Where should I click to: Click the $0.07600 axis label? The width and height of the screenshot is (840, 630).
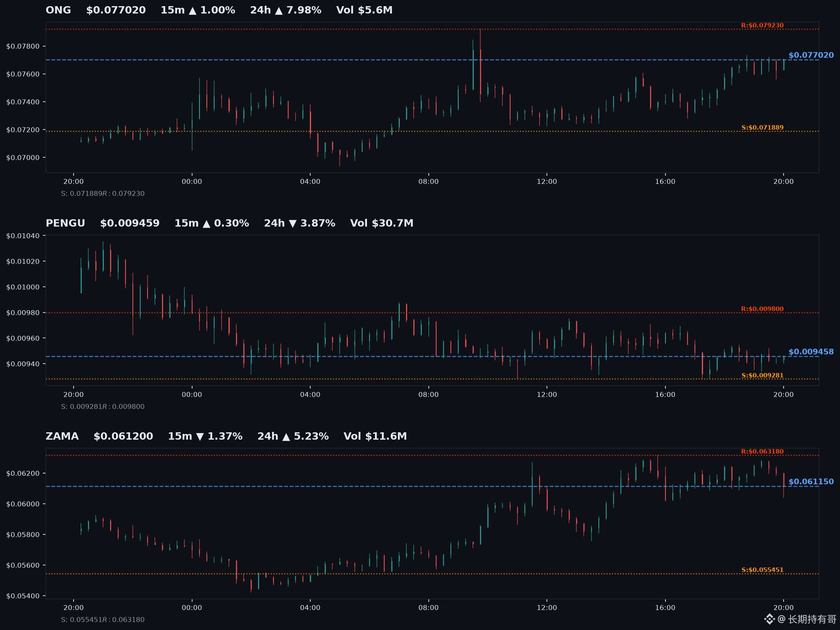[x=23, y=74]
